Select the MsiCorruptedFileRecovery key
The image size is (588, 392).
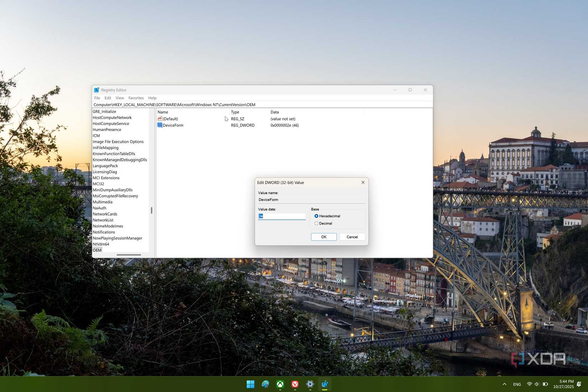point(115,196)
